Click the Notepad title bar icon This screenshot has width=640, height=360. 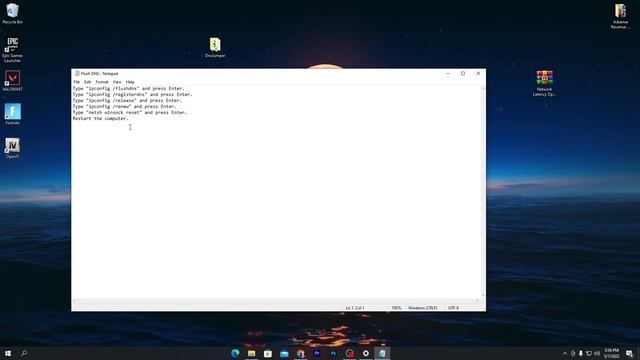tap(77, 73)
